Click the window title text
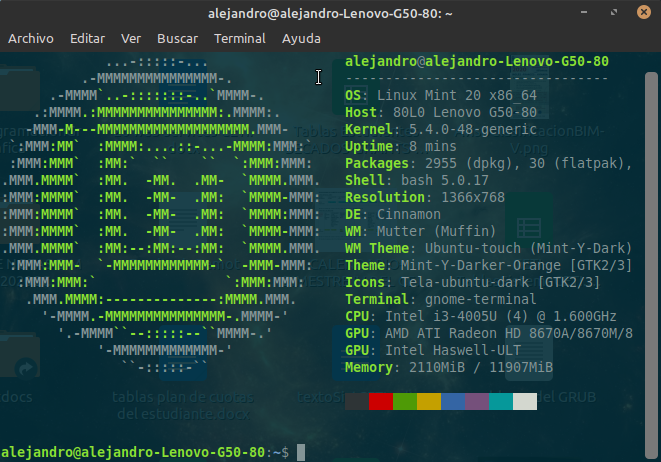This screenshot has height=462, width=661. coord(330,13)
